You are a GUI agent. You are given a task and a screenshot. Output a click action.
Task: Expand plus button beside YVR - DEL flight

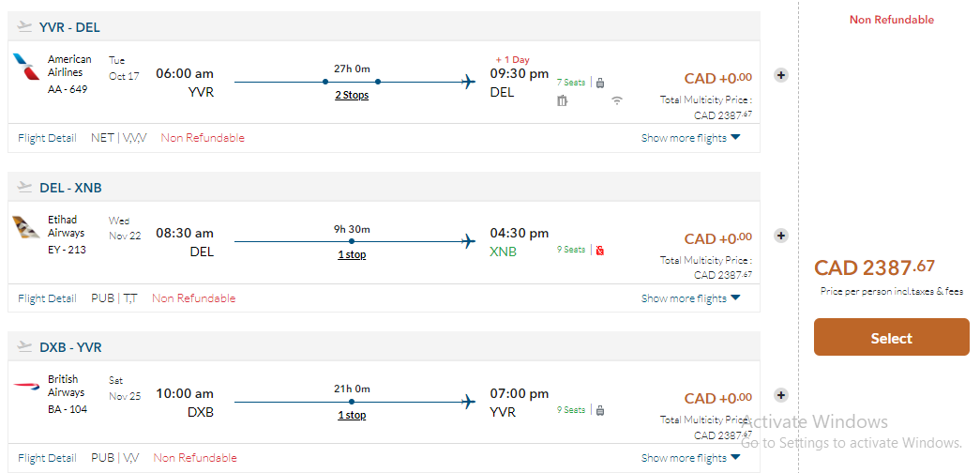pyautogui.click(x=780, y=75)
